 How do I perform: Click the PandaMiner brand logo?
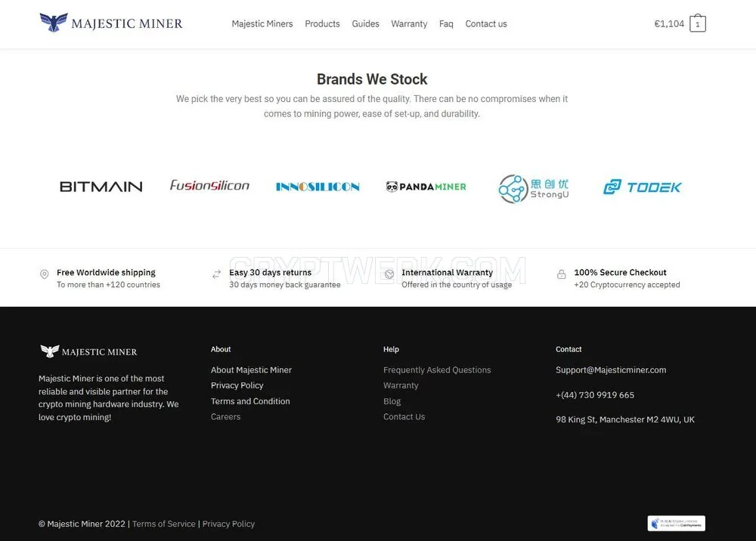(426, 187)
